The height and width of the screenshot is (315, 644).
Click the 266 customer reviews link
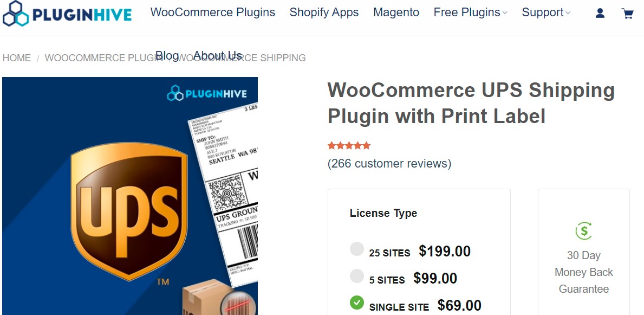tap(389, 163)
